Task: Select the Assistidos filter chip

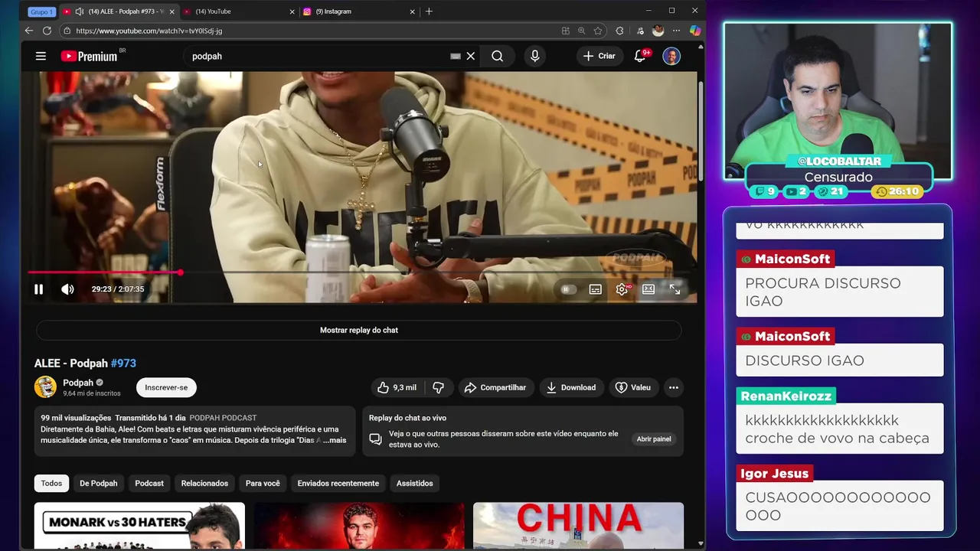Action: (415, 483)
